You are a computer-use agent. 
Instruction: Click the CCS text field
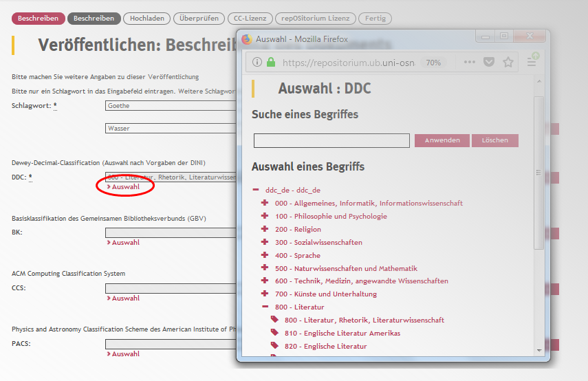coord(171,288)
